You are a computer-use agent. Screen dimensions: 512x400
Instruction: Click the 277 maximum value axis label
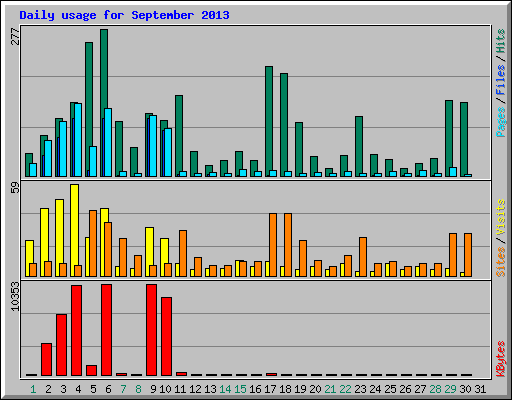pos(15,37)
